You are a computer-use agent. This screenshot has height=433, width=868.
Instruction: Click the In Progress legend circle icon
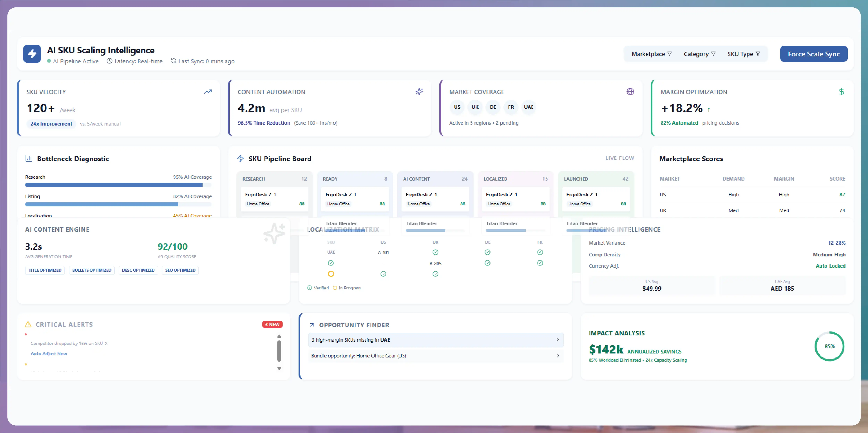[335, 288]
